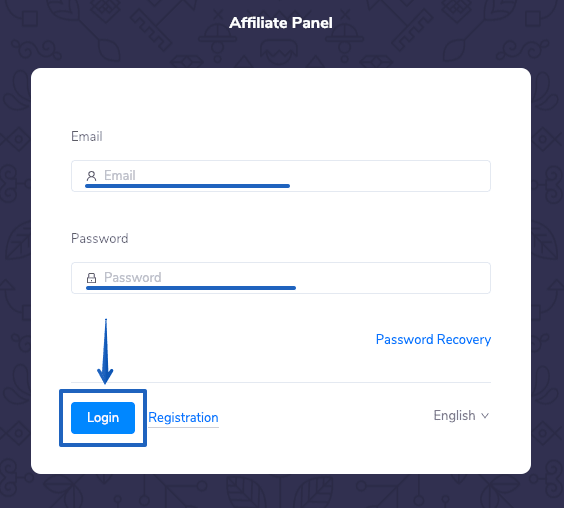Click the divider line above the Login row
564x508 pixels.
(281, 382)
